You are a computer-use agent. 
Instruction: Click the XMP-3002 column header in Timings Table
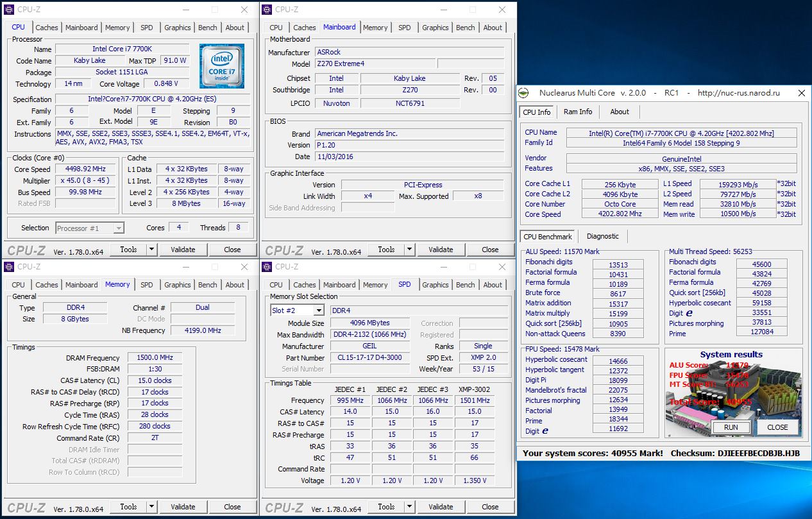pos(474,389)
